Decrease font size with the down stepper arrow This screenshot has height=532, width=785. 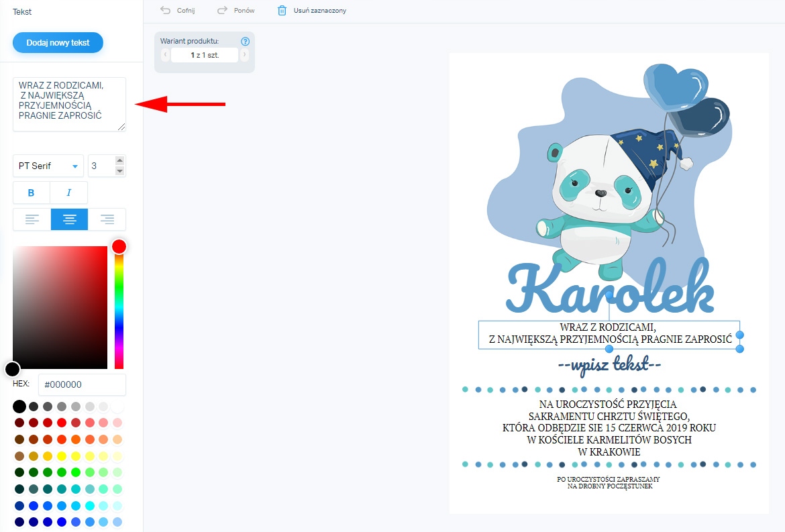tap(119, 171)
